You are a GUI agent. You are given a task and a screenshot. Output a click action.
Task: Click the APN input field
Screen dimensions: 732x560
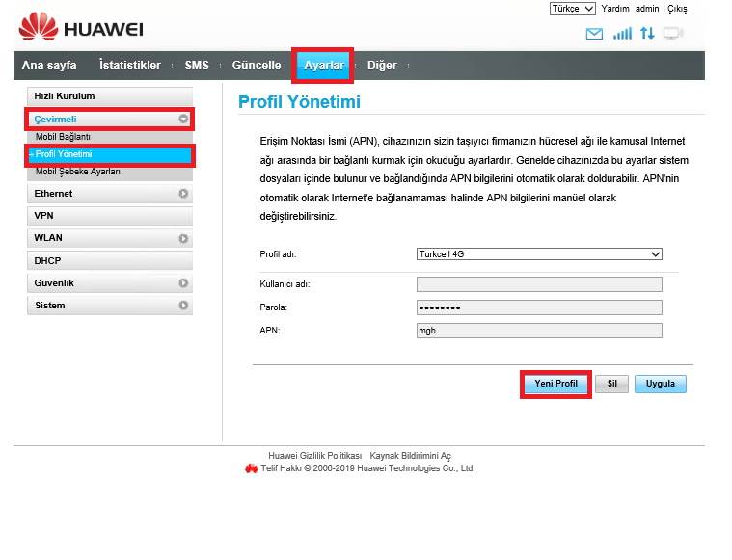click(539, 331)
